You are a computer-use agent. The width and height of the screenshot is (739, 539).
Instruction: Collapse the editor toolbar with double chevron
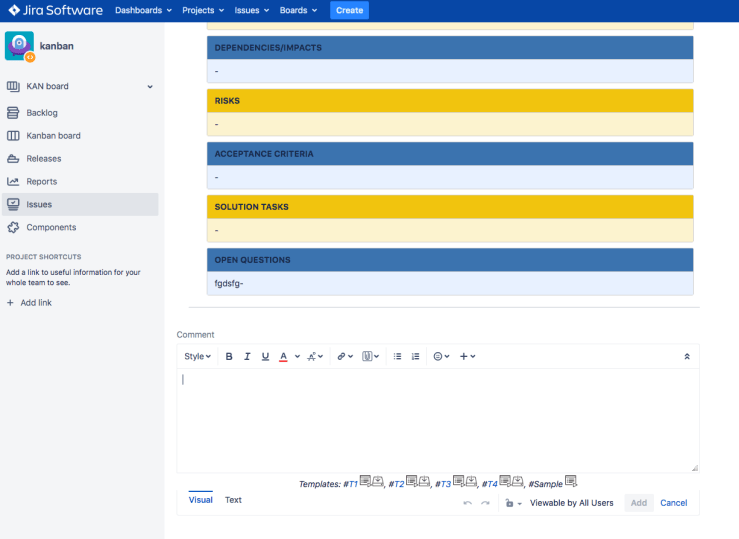tap(686, 356)
